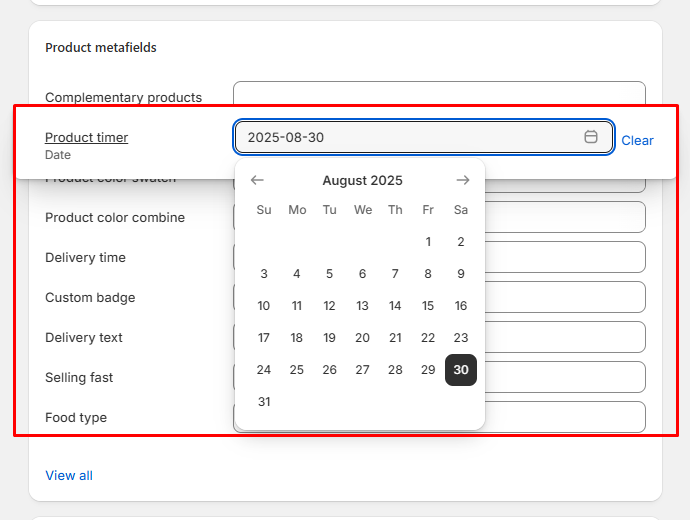Pick August 2 in the calendar
This screenshot has width=690, height=520.
click(461, 241)
